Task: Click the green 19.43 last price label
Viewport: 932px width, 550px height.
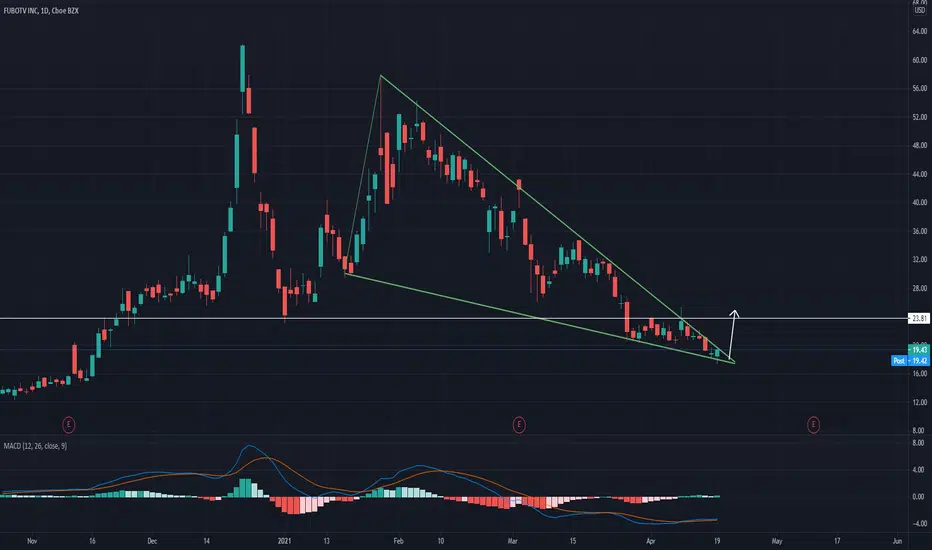Action: pyautogui.click(x=919, y=350)
